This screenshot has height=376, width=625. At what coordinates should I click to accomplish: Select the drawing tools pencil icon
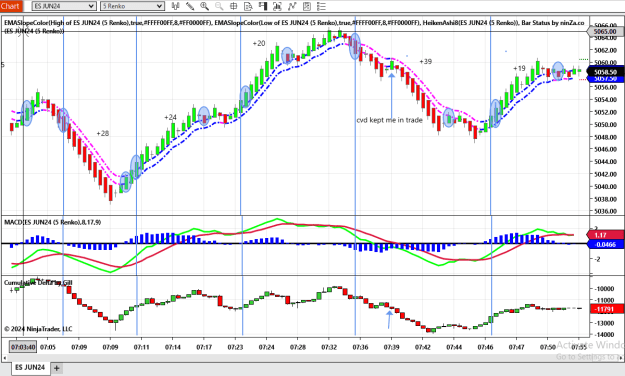point(190,6)
